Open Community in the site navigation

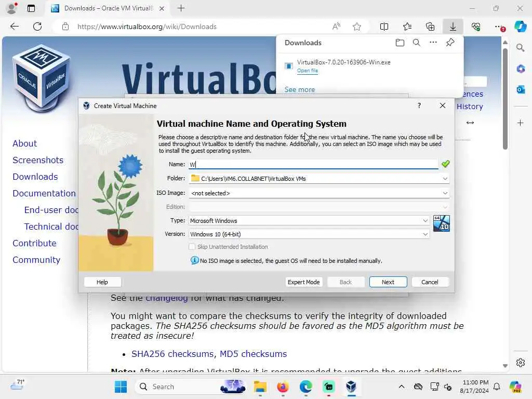36,260
